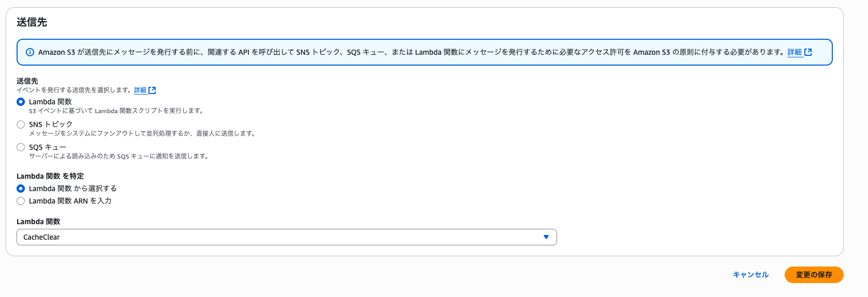This screenshot has height=297, width=868.
Task: Click the Lambda 関数 を特定 section label
Action: tap(50, 176)
